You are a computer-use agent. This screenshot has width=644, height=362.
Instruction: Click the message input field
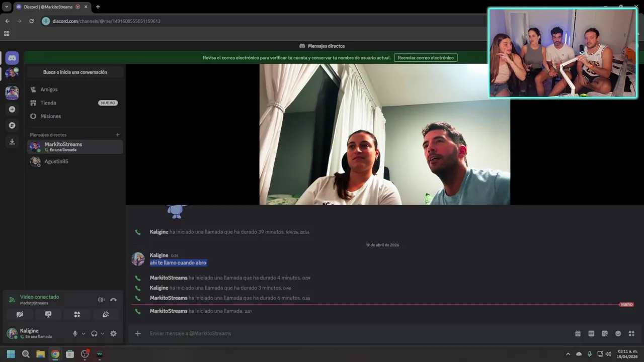(352, 333)
